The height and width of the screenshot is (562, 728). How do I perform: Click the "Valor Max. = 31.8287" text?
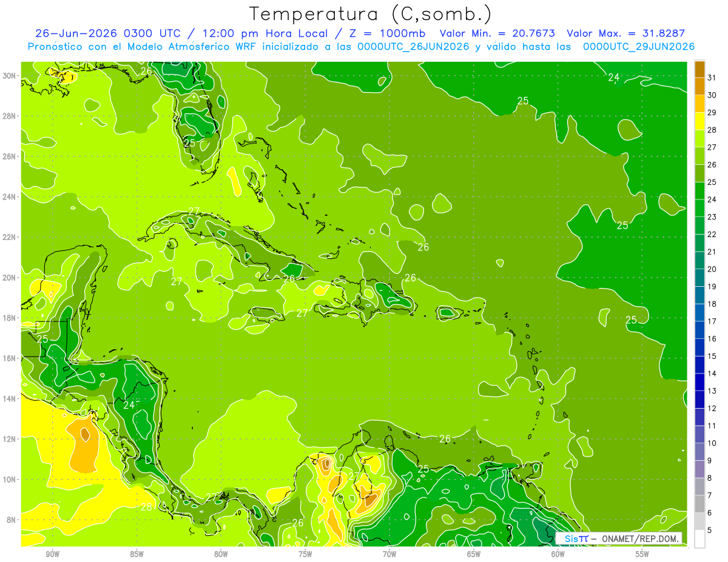[625, 33]
